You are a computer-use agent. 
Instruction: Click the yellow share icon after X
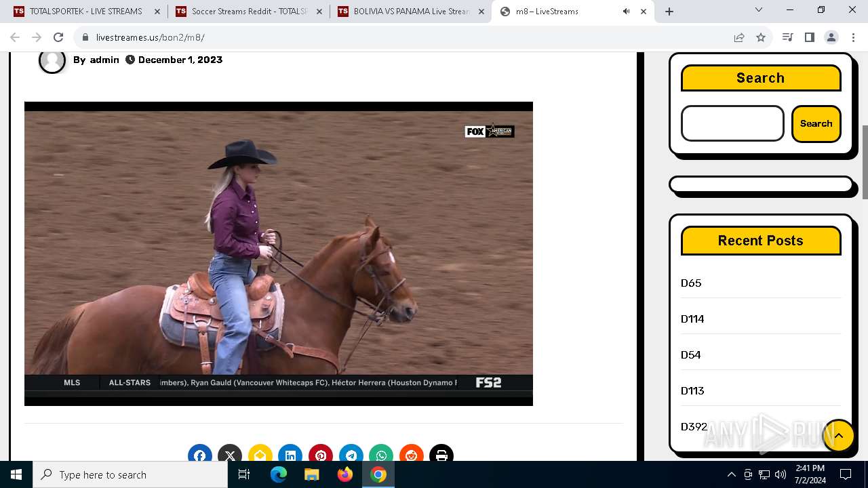(260, 453)
